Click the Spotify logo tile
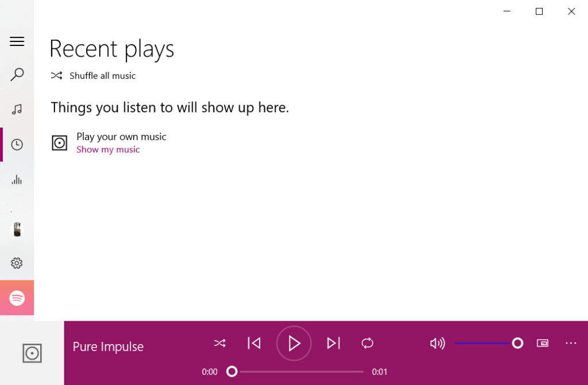588x385 pixels. pos(17,298)
